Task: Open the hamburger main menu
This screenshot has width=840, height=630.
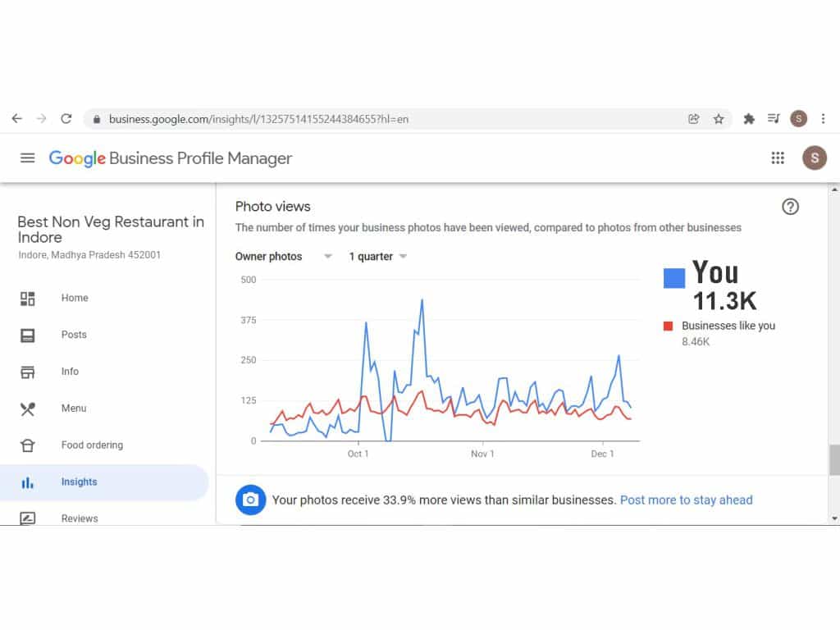Action: click(28, 158)
